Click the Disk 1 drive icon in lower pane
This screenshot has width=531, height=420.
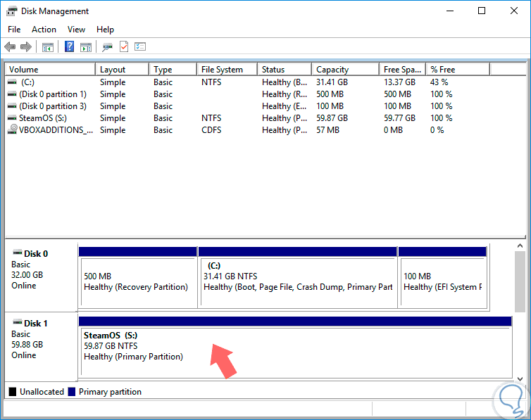(x=18, y=322)
